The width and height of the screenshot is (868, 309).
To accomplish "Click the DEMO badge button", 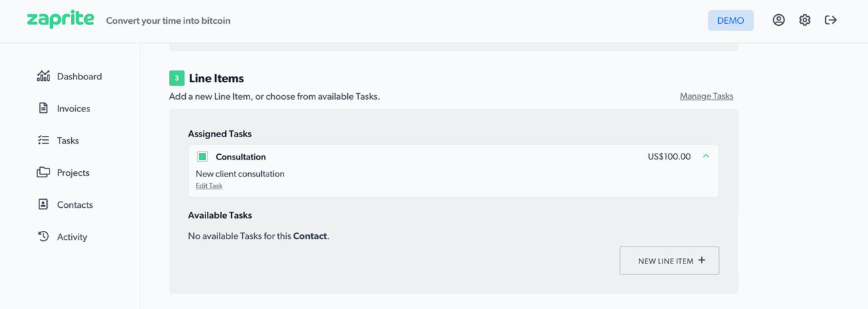I will coord(730,20).
